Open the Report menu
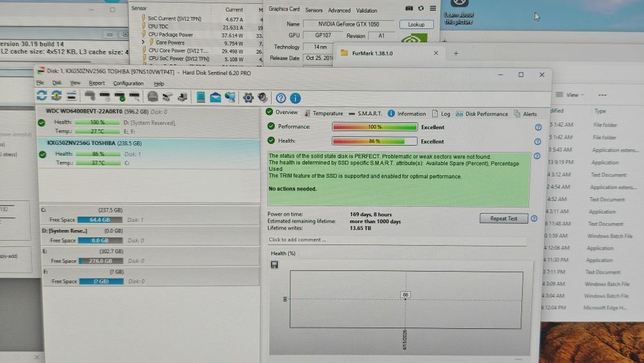Image resolution: width=644 pixels, height=363 pixels. click(97, 83)
